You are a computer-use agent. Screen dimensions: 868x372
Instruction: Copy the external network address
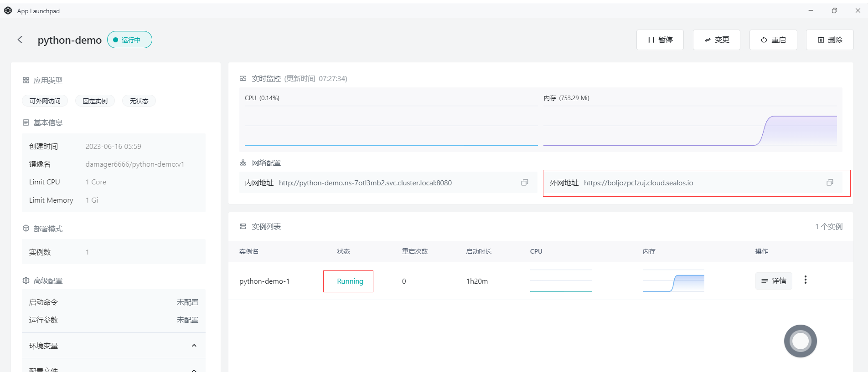[x=829, y=183]
